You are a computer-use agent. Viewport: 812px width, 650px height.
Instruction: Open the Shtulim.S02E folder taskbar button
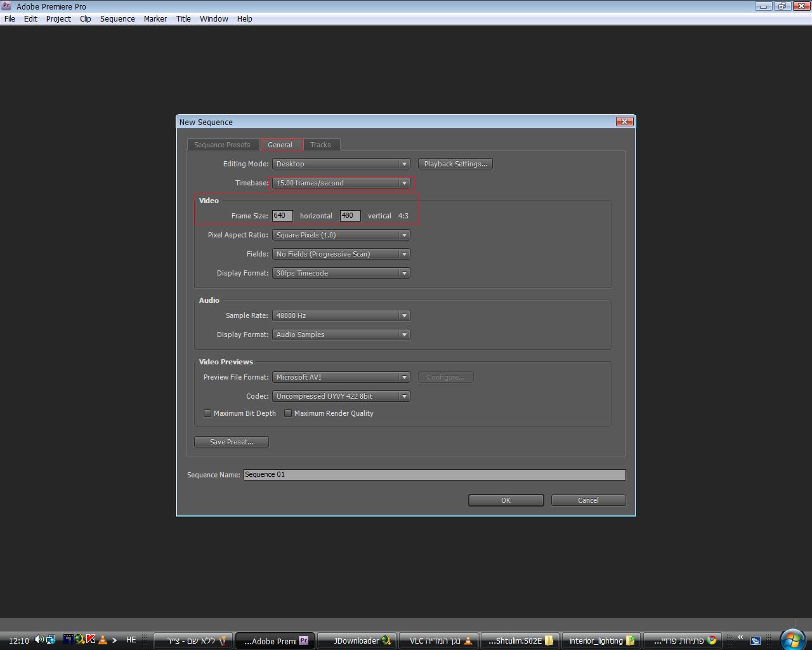click(x=520, y=640)
